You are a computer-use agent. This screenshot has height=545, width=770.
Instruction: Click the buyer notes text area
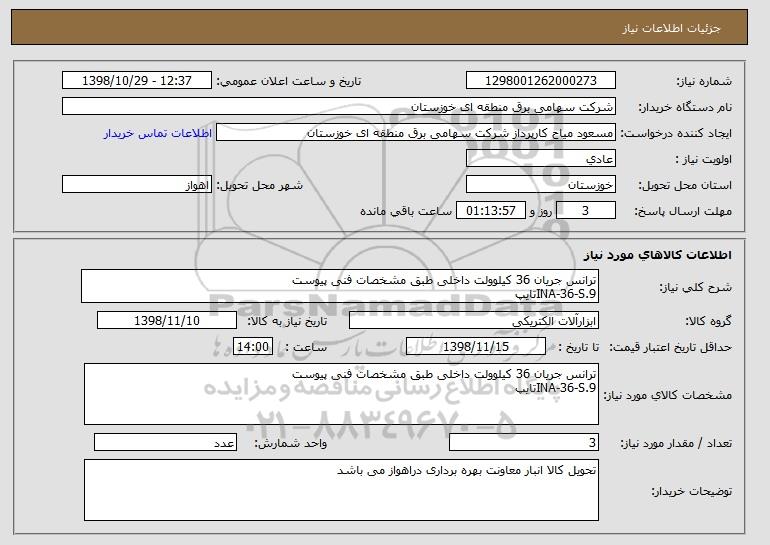click(x=341, y=490)
